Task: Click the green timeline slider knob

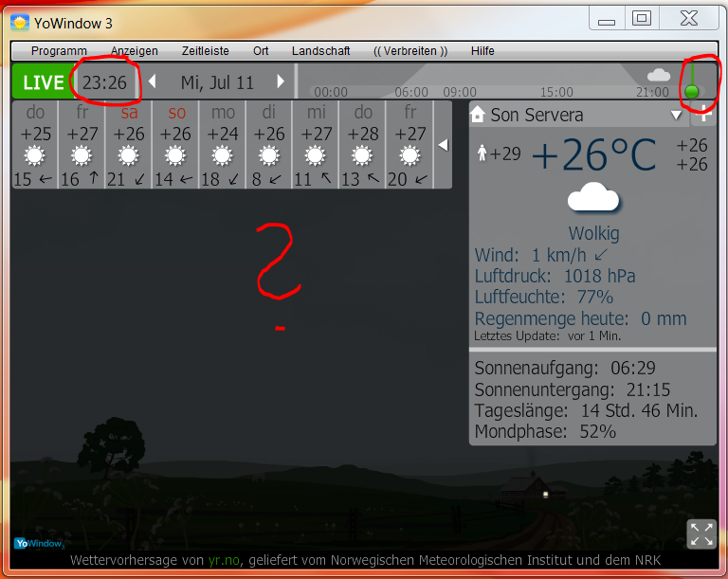Action: tap(691, 91)
